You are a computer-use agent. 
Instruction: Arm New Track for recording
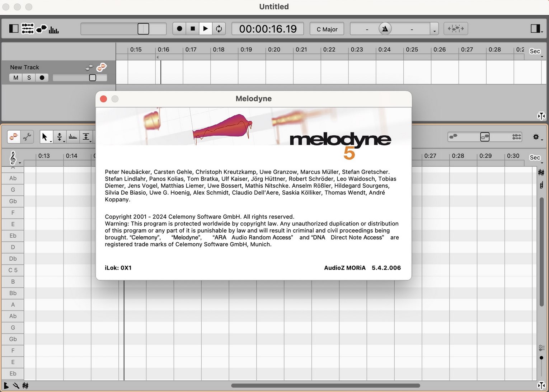[x=42, y=78]
